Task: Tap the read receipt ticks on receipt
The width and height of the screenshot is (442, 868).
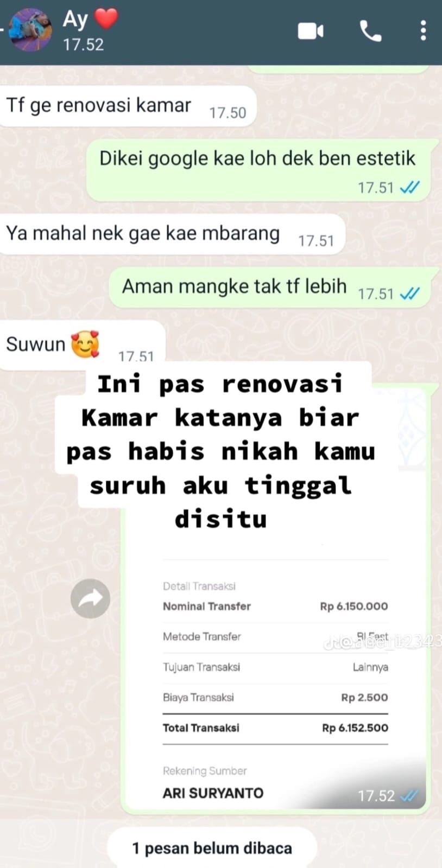Action: pos(409,796)
